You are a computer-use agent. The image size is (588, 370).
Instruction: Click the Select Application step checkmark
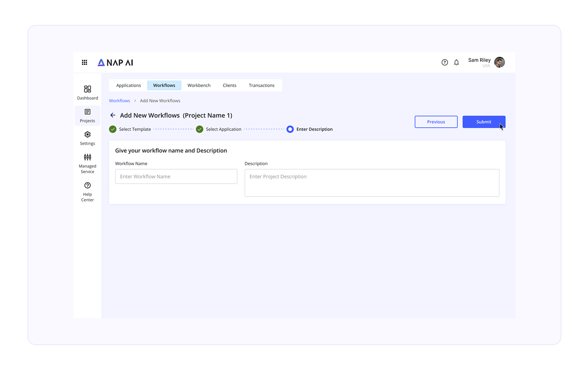coord(199,129)
